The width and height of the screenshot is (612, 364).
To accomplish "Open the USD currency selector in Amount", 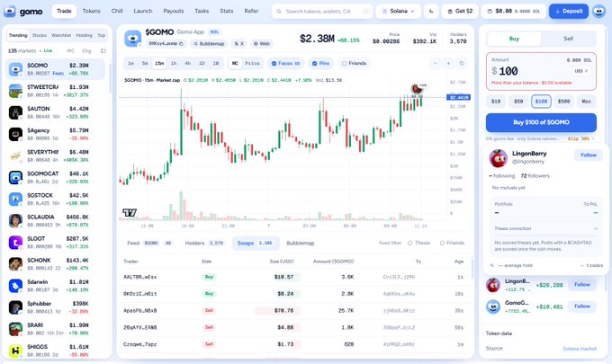I will (x=580, y=71).
